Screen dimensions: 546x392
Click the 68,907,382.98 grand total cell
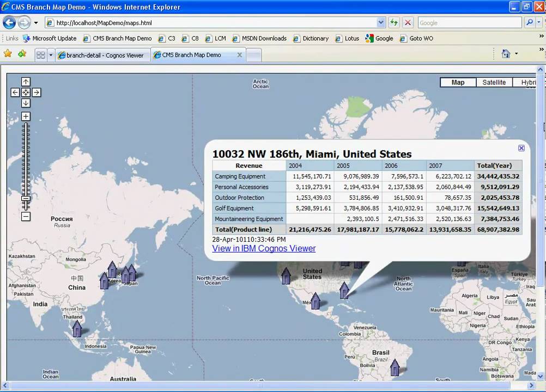[498, 230]
